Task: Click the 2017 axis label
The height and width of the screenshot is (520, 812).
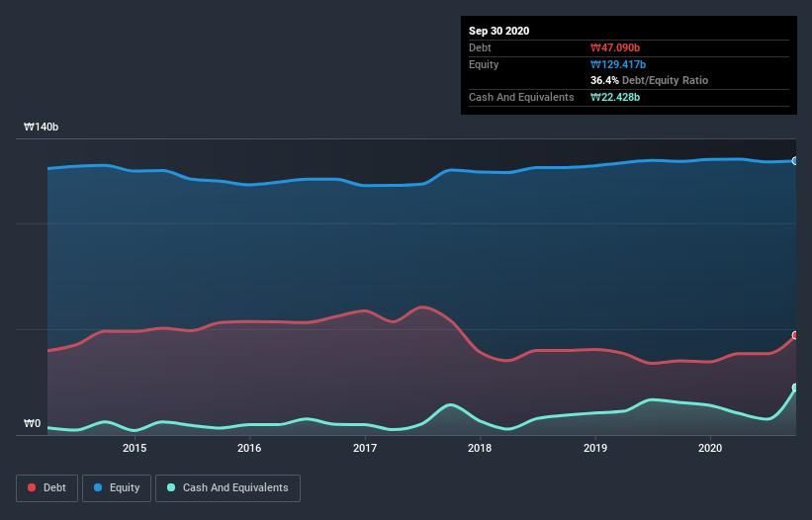Action: point(365,448)
